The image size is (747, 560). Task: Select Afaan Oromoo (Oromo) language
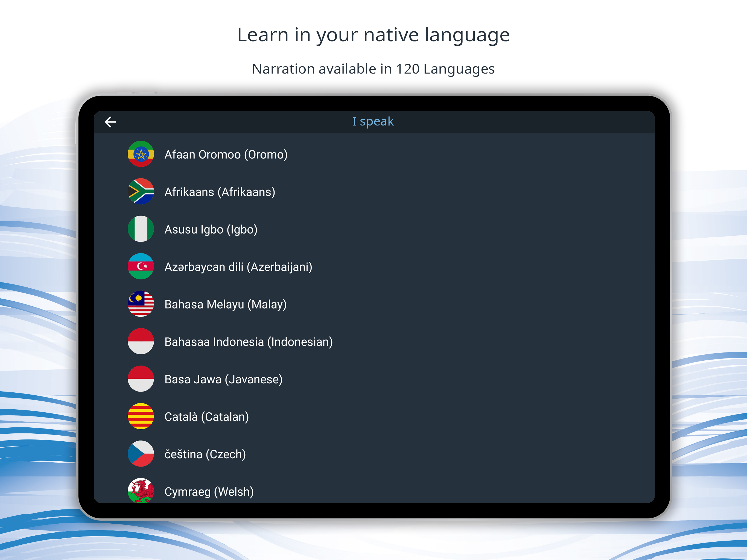pyautogui.click(x=226, y=155)
